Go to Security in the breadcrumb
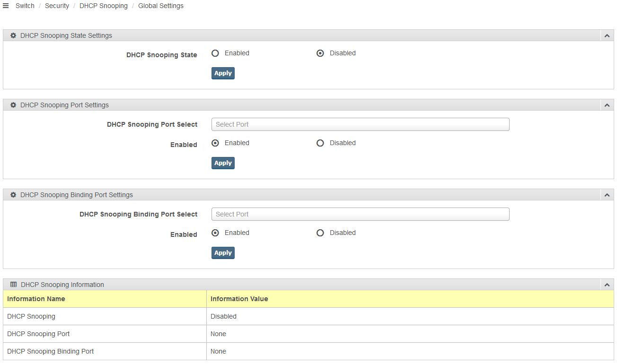This screenshot has height=364, width=617. pyautogui.click(x=57, y=6)
